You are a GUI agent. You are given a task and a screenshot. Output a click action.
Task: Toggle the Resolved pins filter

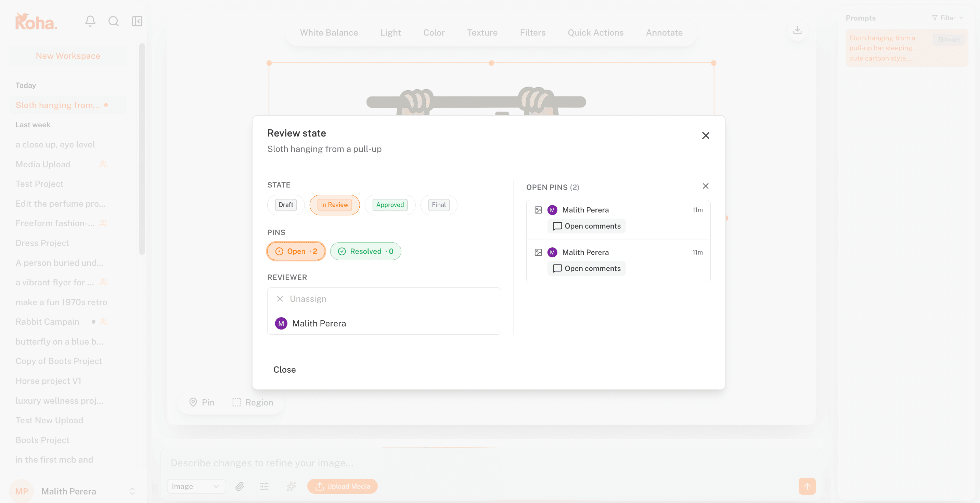(x=365, y=251)
